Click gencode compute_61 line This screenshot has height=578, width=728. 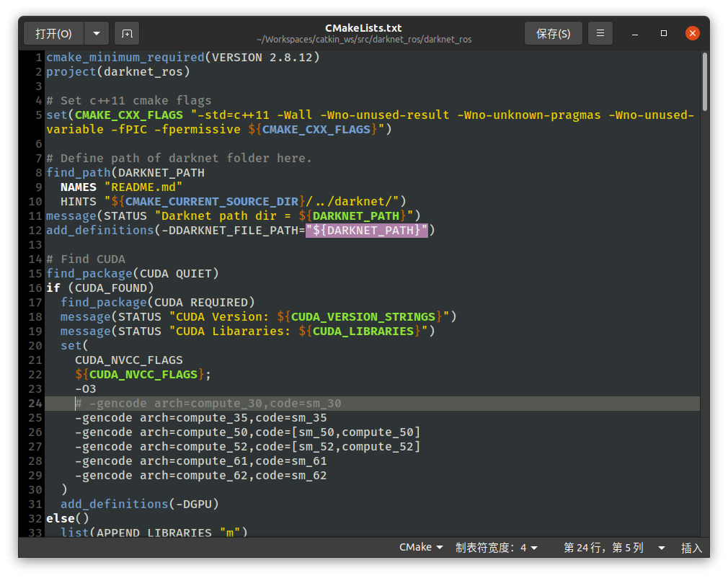(201, 461)
